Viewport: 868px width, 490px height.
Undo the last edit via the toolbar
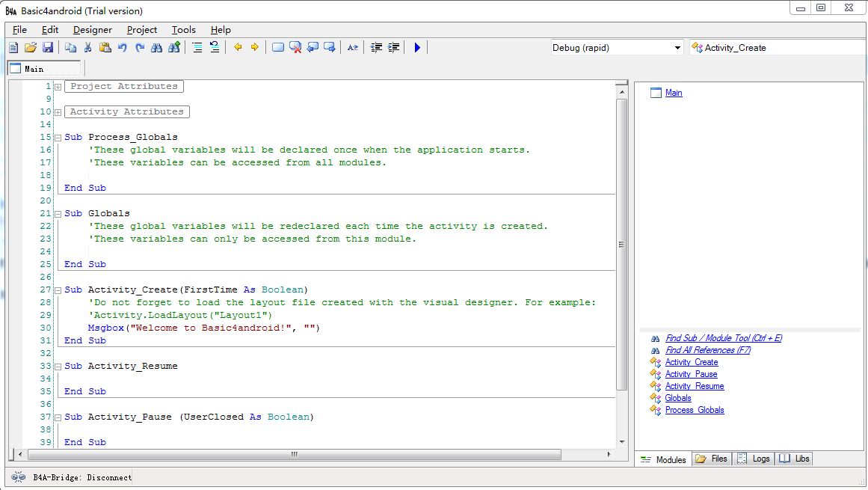click(123, 48)
